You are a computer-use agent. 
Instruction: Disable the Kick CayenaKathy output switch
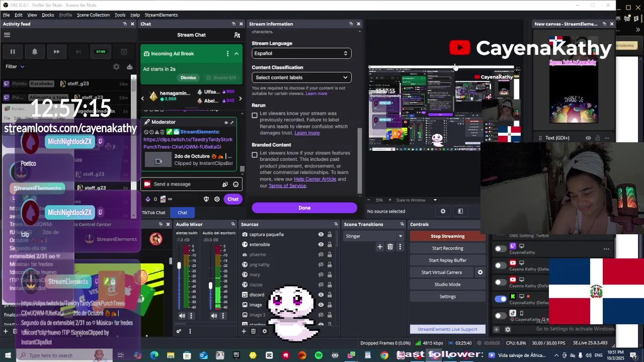pyautogui.click(x=500, y=299)
